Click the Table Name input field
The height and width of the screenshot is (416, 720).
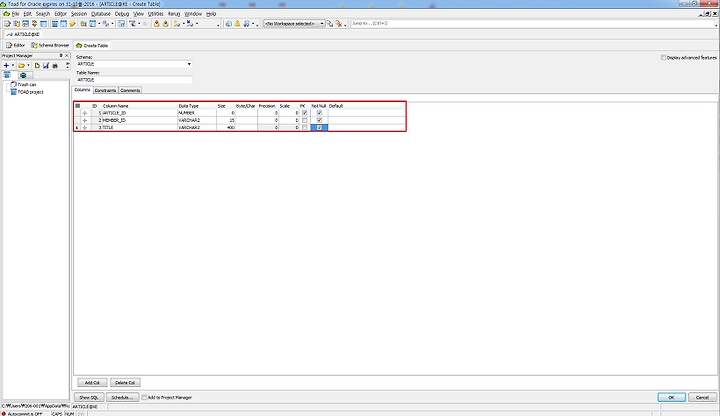[x=134, y=80]
